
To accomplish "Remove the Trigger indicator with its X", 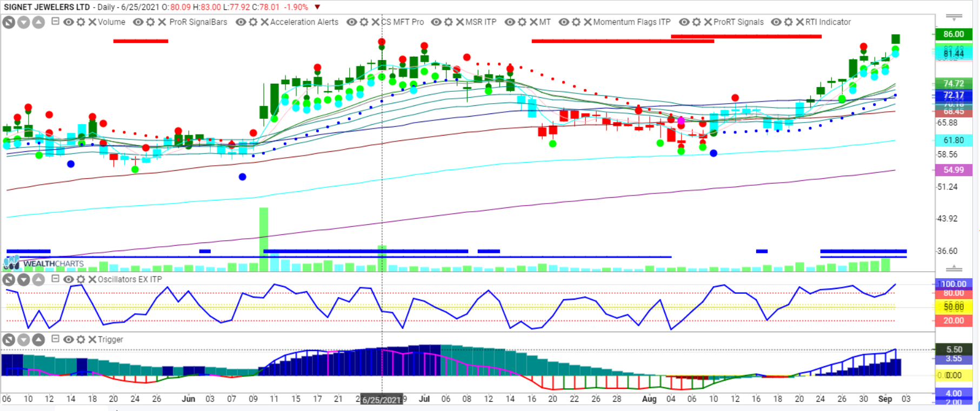I will coord(92,340).
